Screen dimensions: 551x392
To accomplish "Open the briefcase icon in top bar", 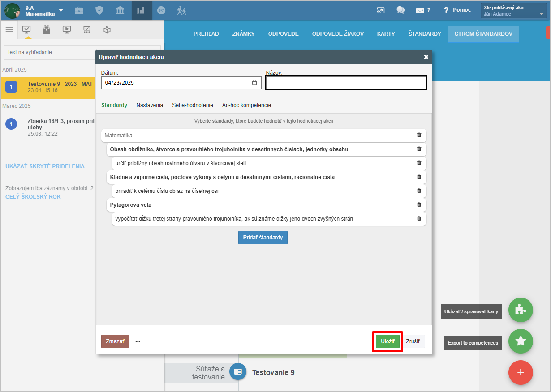I will (79, 10).
